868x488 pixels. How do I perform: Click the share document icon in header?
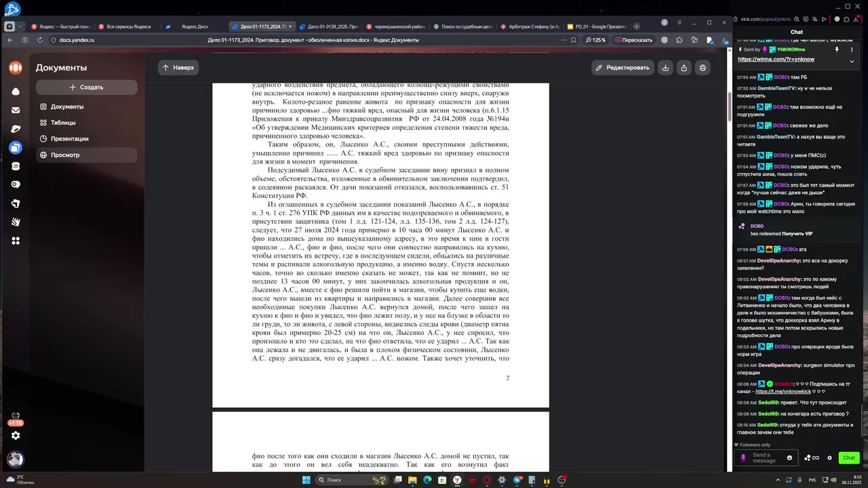click(684, 68)
